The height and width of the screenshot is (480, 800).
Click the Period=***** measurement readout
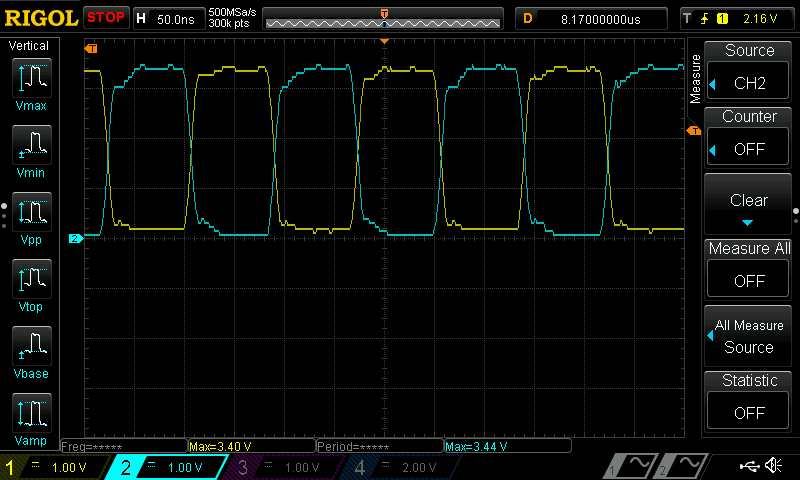pyautogui.click(x=380, y=446)
